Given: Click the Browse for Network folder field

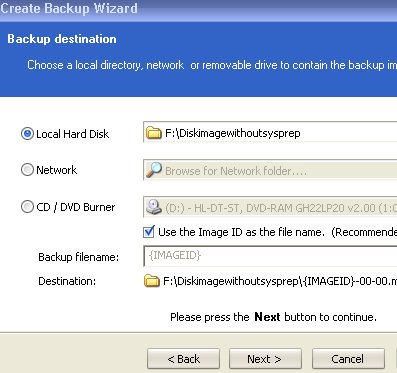Looking at the screenshot, I should coord(270,170).
